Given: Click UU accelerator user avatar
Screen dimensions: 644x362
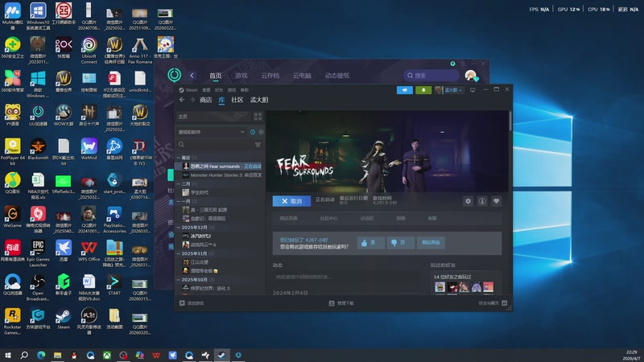Looking at the screenshot, I should click(x=470, y=76).
